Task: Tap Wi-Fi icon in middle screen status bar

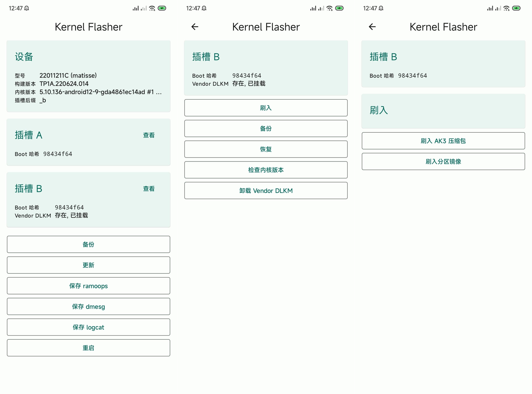Action: (329, 8)
